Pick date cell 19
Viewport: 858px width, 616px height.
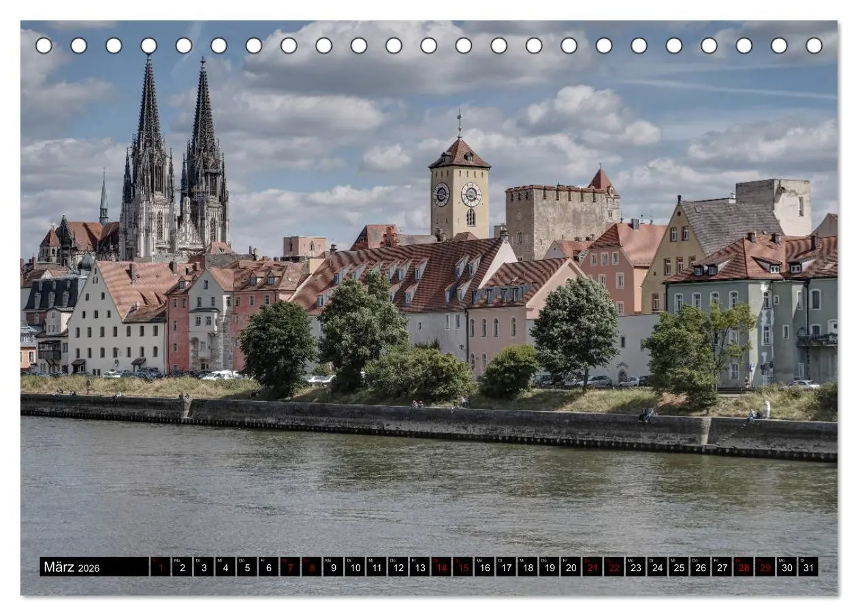(x=549, y=567)
